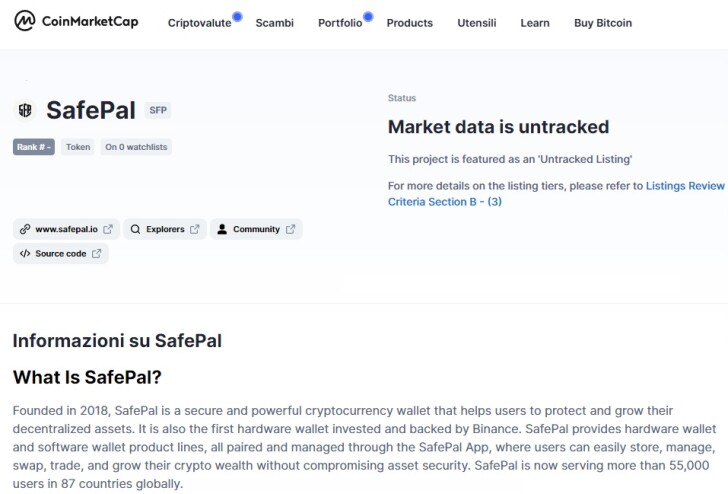Expand the Utensili menu

[477, 23]
